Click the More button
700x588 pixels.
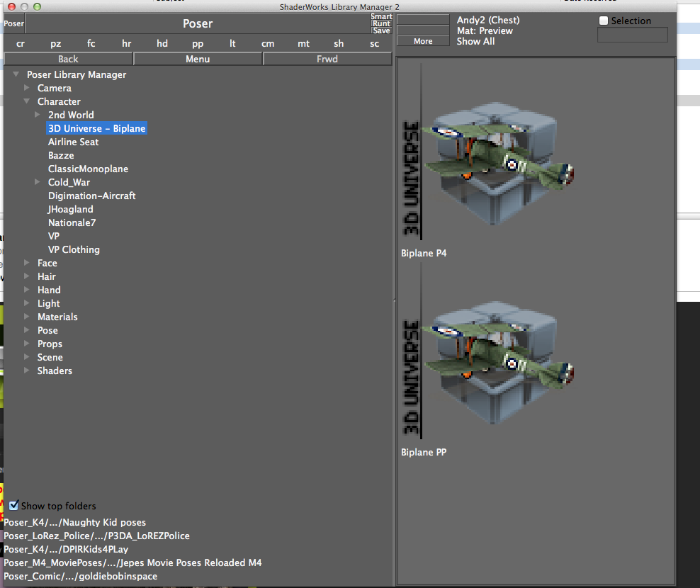click(x=423, y=41)
